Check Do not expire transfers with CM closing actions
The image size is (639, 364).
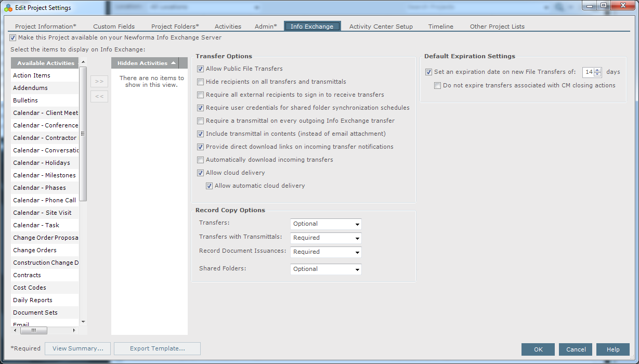[437, 85]
